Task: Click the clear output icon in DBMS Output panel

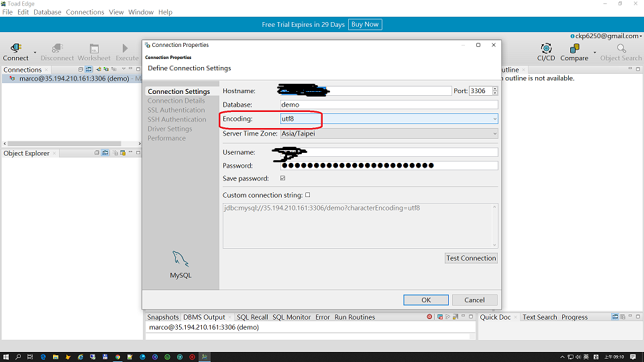Action: (440, 316)
